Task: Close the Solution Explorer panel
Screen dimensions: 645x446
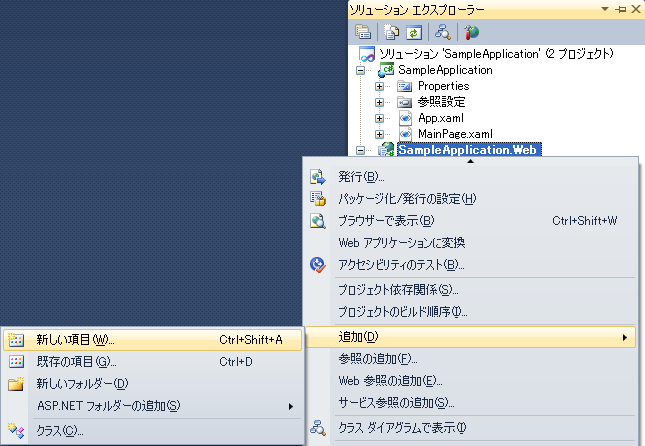Action: pos(636,9)
